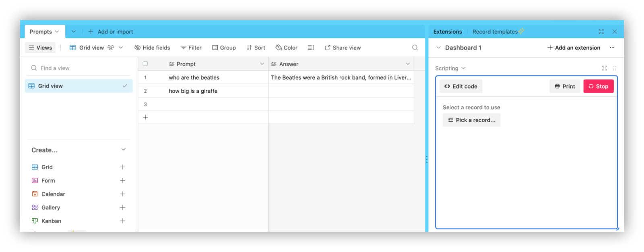Close the extensions panel with X
Screen dimensions: 644x252
point(615,31)
